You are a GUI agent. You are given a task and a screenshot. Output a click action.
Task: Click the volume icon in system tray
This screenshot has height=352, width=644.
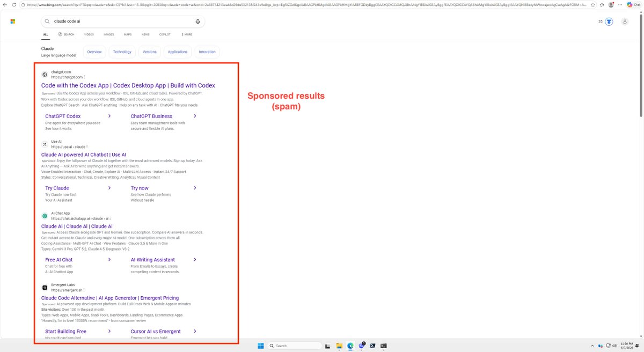pos(614,346)
